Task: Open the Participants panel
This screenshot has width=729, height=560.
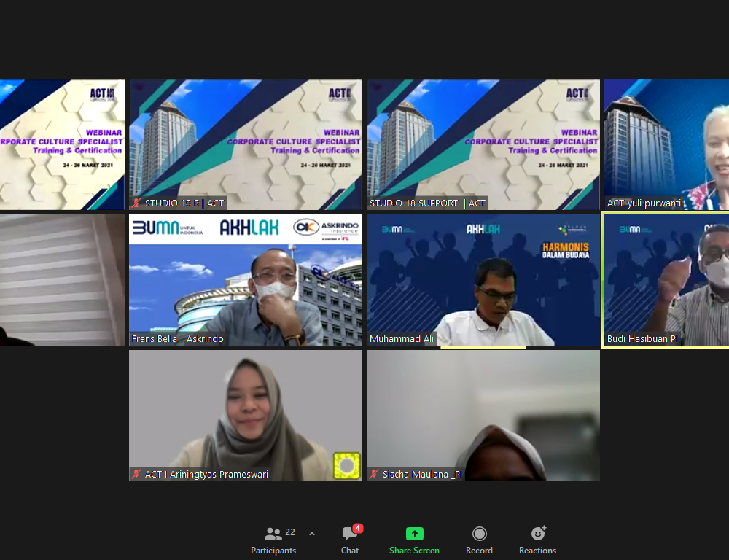Action: coord(273,540)
